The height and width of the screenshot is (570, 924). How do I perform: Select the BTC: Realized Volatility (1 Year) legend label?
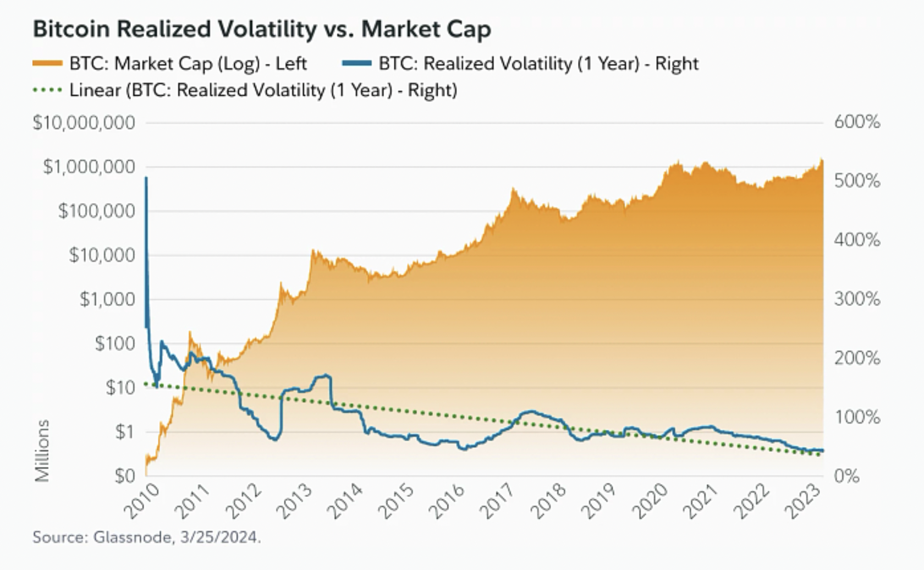point(539,64)
